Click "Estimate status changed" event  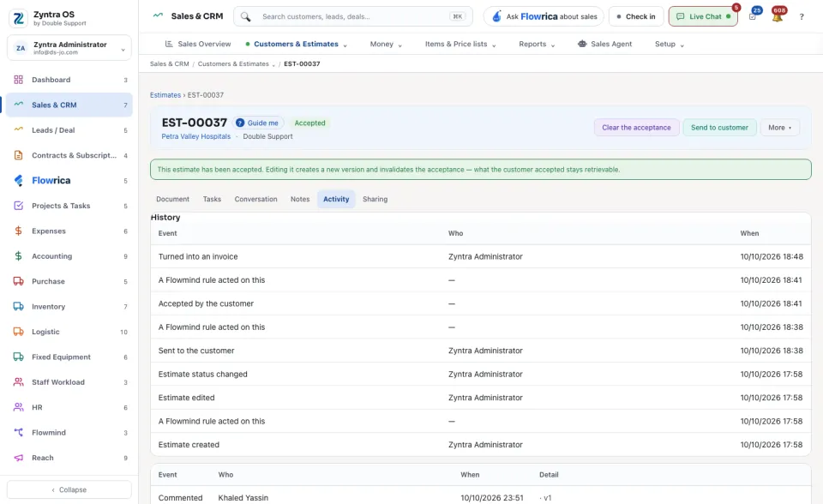(x=202, y=375)
